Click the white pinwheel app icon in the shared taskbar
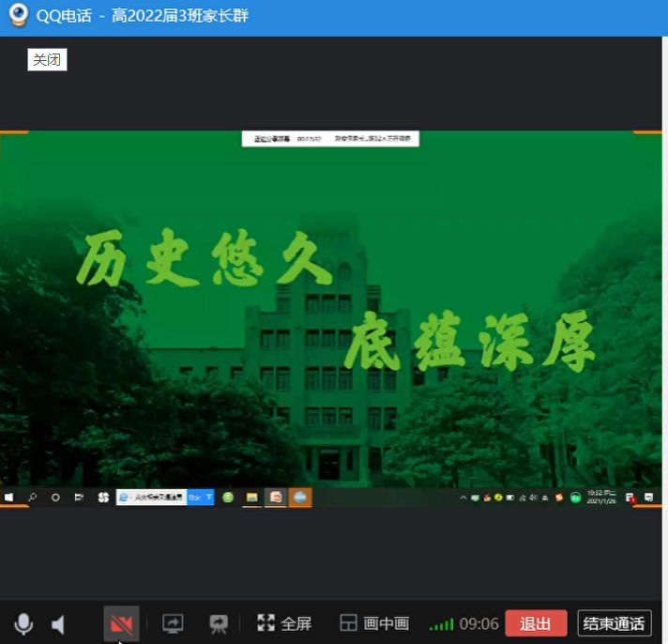The width and height of the screenshot is (668, 644). pyautogui.click(x=103, y=498)
